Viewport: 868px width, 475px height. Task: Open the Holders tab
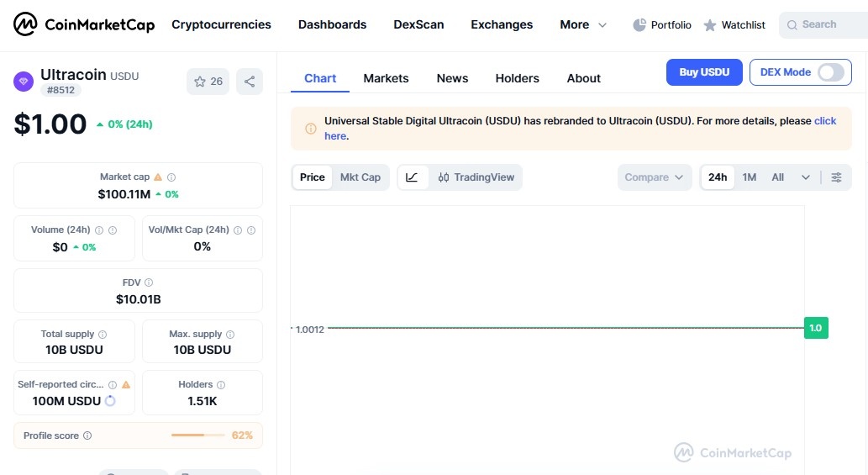point(517,78)
